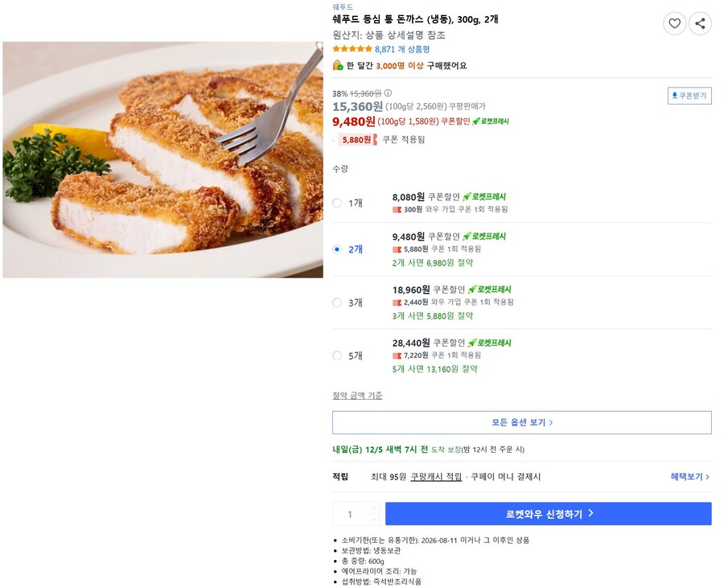Open the share icon next to the heart
The width and height of the screenshot is (724, 588).
pyautogui.click(x=700, y=24)
